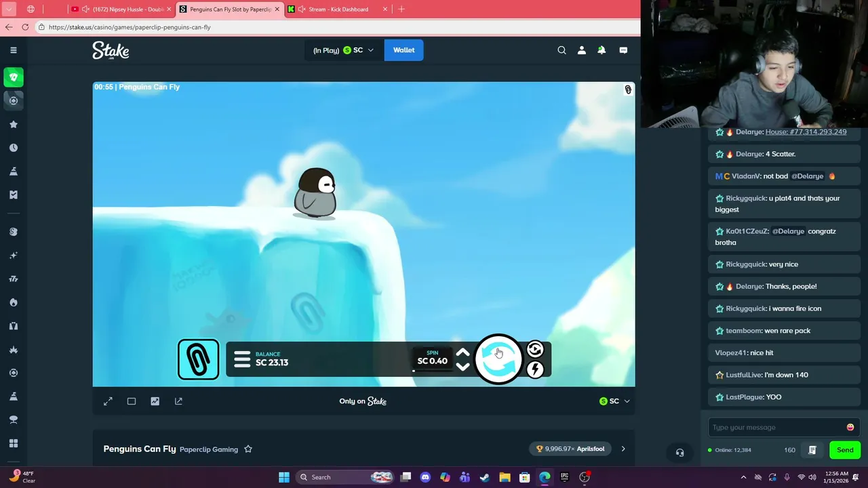
Task: Click the Paperclip Gaming provider link
Action: [x=209, y=449]
